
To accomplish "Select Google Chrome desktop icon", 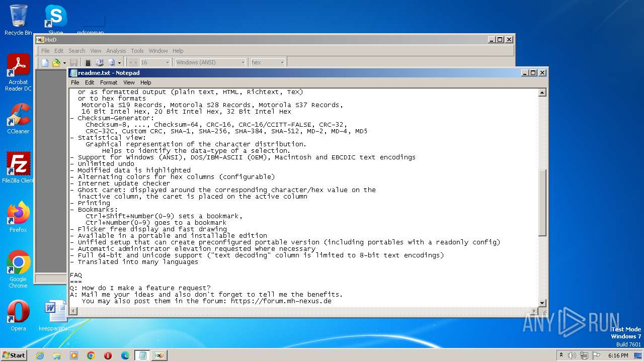I will coord(18,269).
